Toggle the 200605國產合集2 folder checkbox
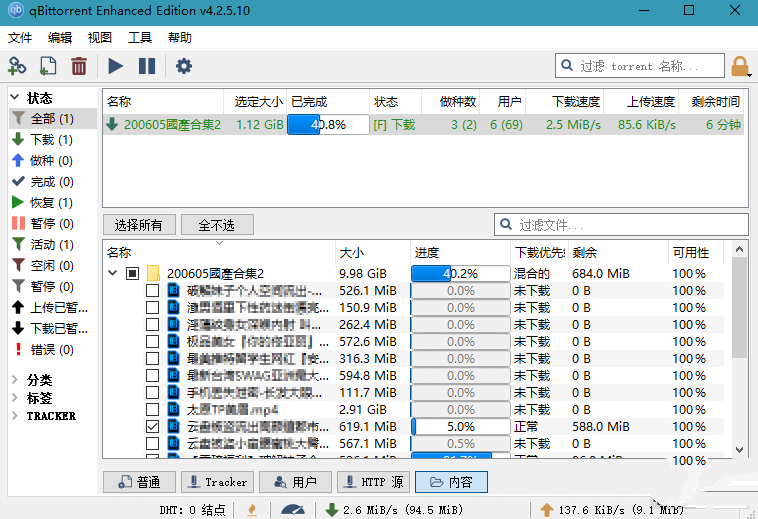The image size is (758, 519). pos(132,273)
